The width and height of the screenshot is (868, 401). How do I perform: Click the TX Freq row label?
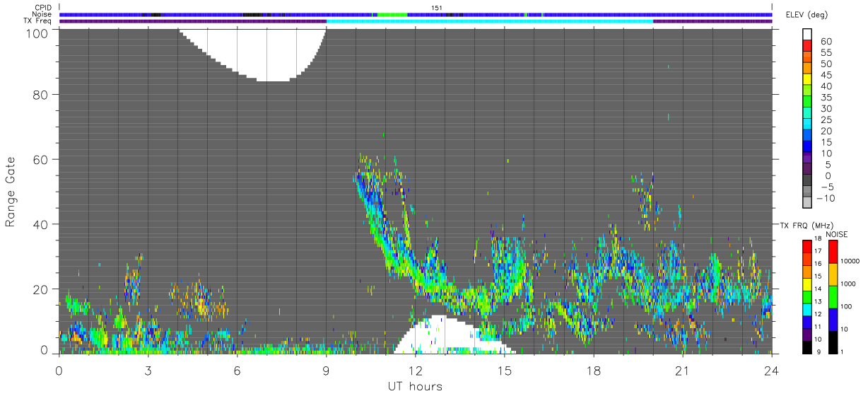point(37,21)
